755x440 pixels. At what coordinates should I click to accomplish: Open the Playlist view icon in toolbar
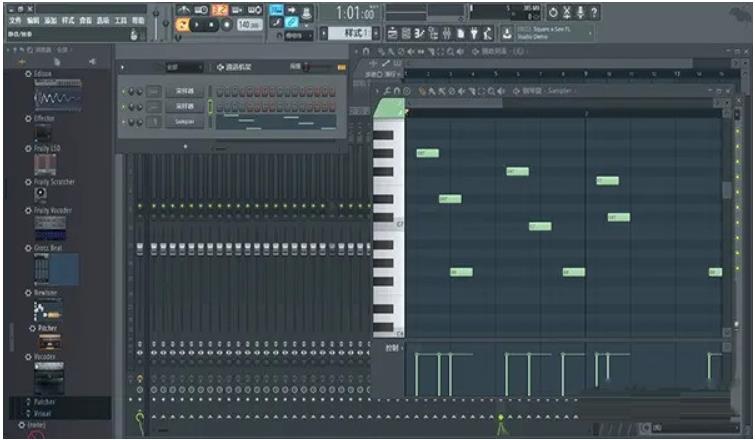tap(392, 33)
